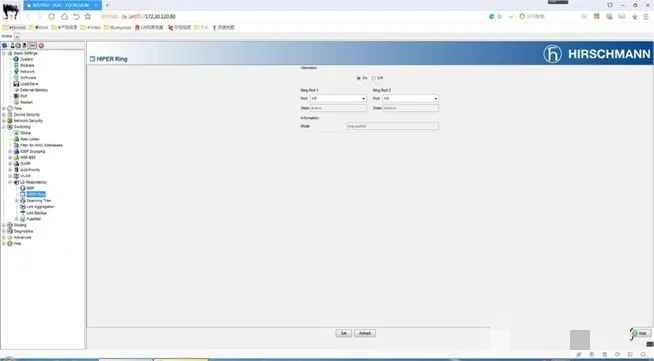654x361 pixels.
Task: Click the Set button
Action: click(344, 333)
